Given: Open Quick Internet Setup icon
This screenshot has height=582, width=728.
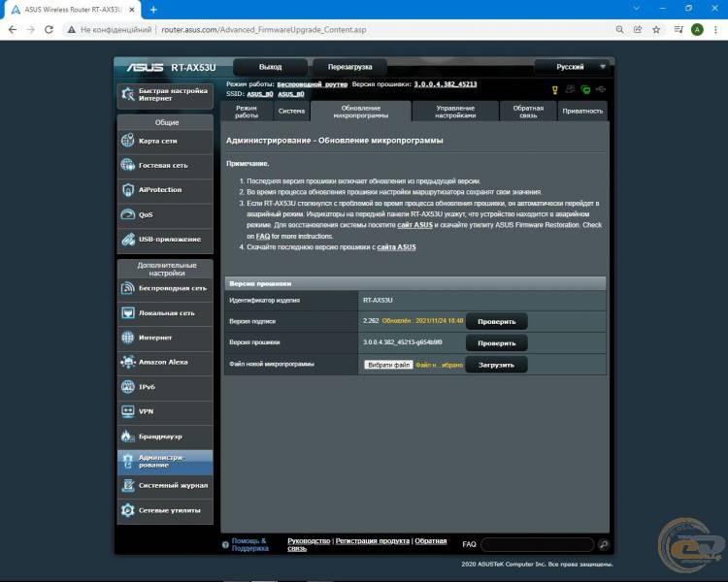Looking at the screenshot, I should pos(128,94).
